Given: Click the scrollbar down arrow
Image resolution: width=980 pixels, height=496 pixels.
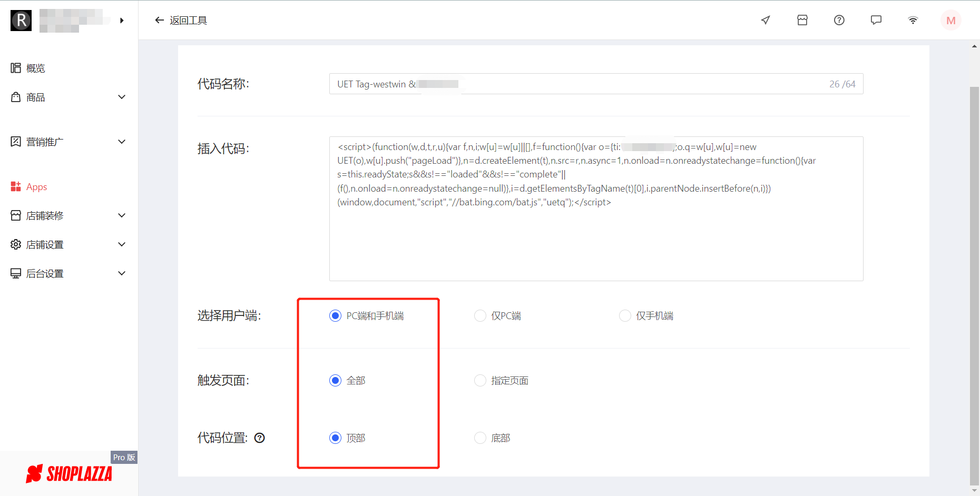Looking at the screenshot, I should tap(974, 491).
